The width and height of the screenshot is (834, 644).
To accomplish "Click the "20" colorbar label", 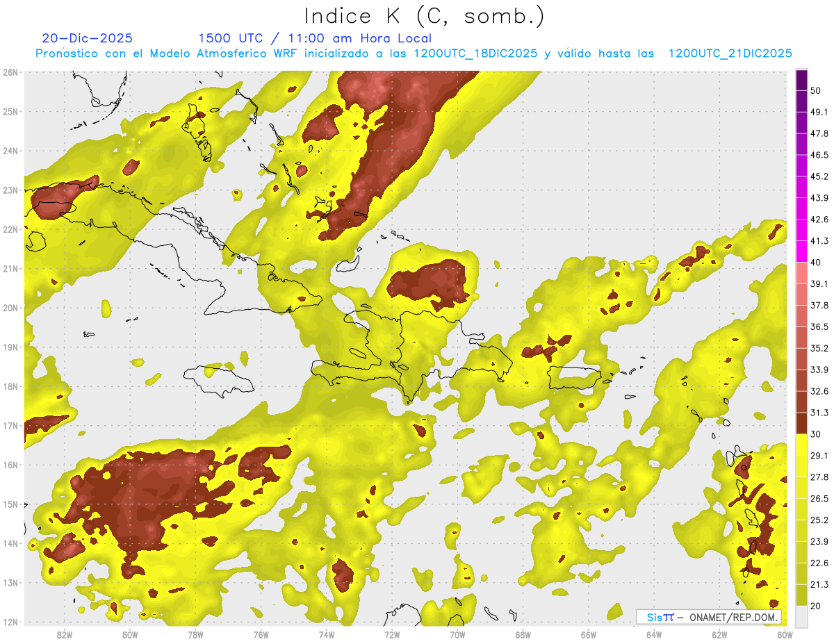I will tap(816, 606).
